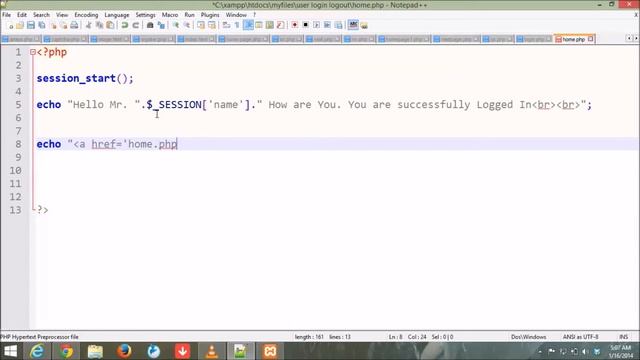640x360 pixels.
Task: Start macro recording with red dot
Action: tap(294, 25)
